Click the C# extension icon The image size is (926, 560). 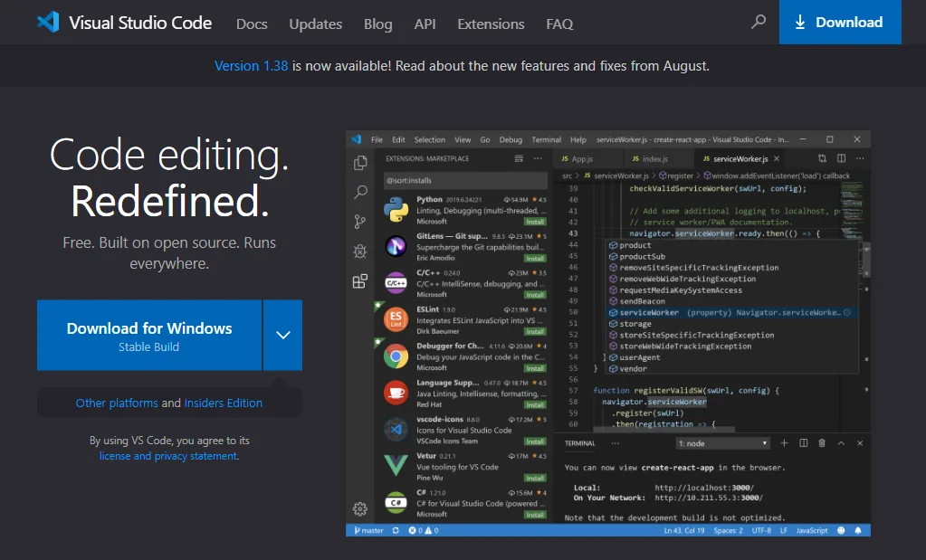(396, 503)
